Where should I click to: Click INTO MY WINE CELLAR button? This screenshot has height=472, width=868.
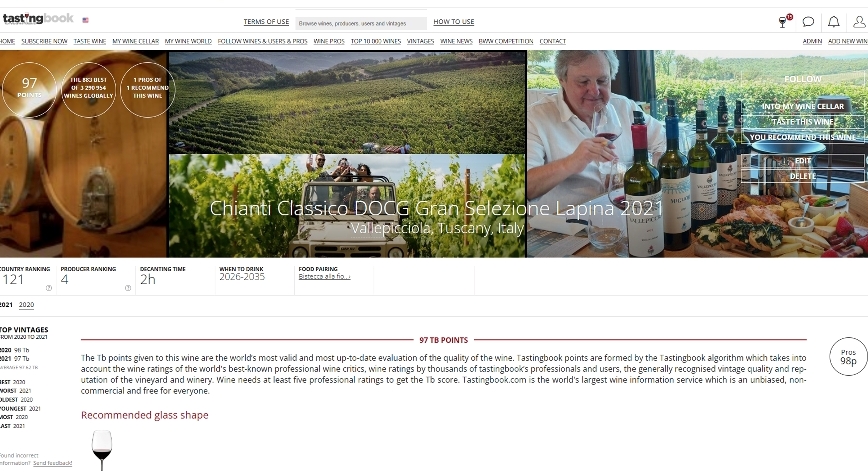(x=803, y=106)
